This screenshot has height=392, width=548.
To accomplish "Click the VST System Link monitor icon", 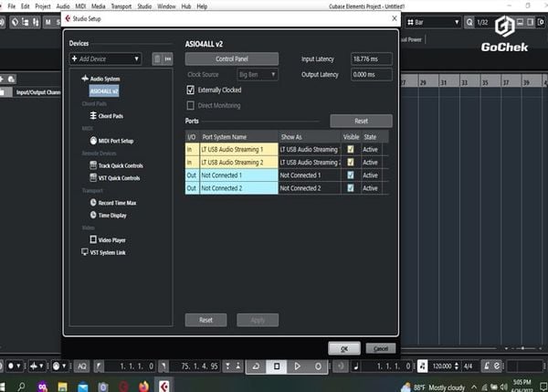I will click(x=85, y=252).
